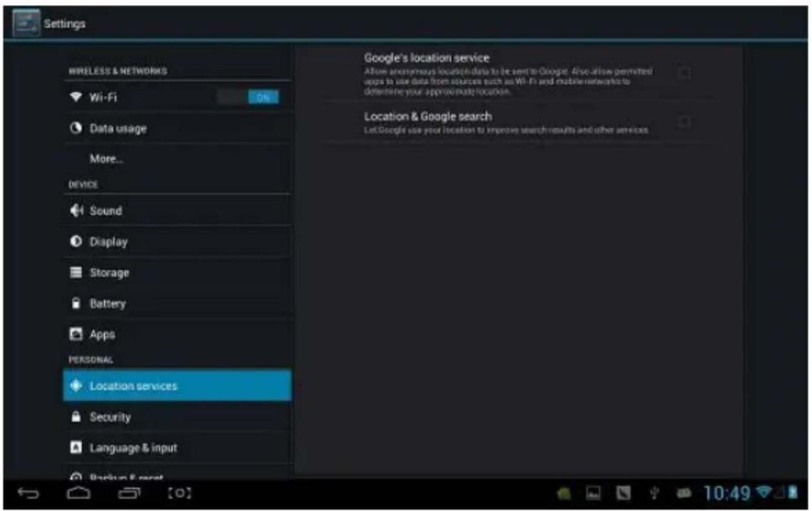Image resolution: width=812 pixels, height=511 pixels.
Task: Open Sound settings
Action: click(x=177, y=211)
